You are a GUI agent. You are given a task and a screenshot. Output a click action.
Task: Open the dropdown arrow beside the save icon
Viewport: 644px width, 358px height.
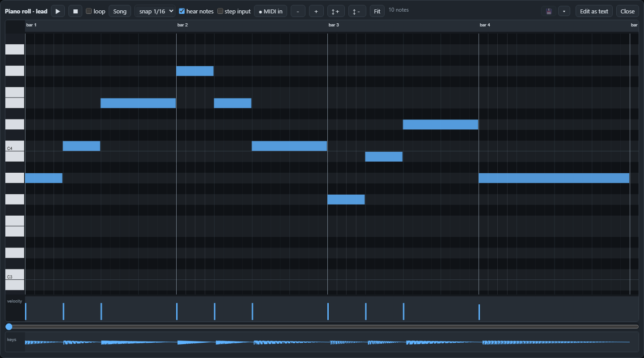[x=564, y=11]
